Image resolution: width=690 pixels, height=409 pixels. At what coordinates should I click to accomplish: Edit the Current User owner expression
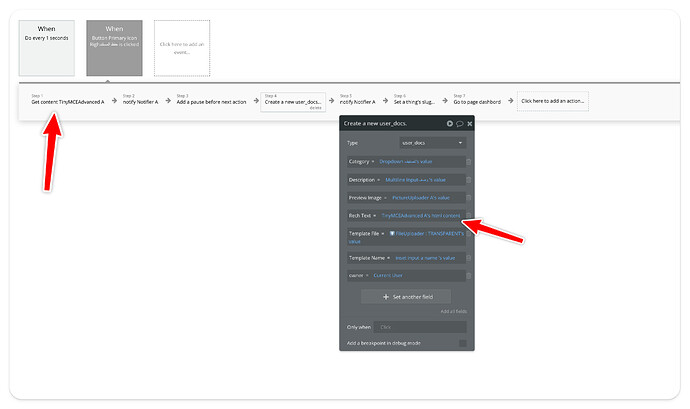coord(388,276)
